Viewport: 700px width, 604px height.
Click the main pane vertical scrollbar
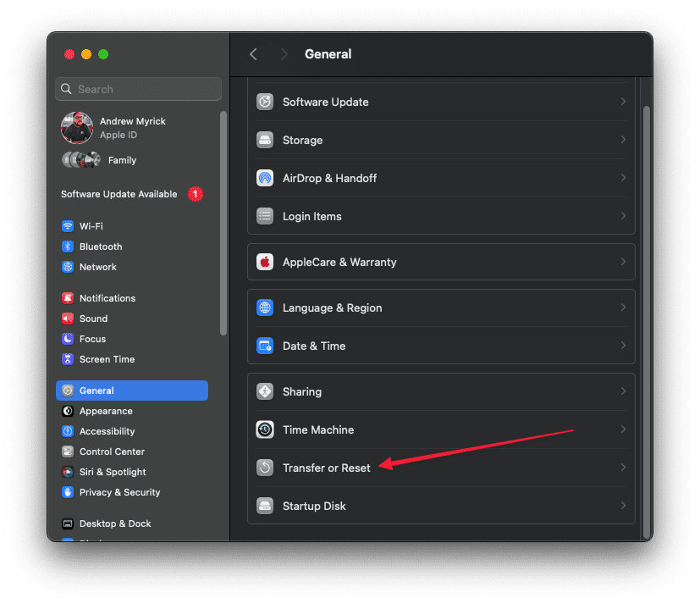[x=646, y=323]
